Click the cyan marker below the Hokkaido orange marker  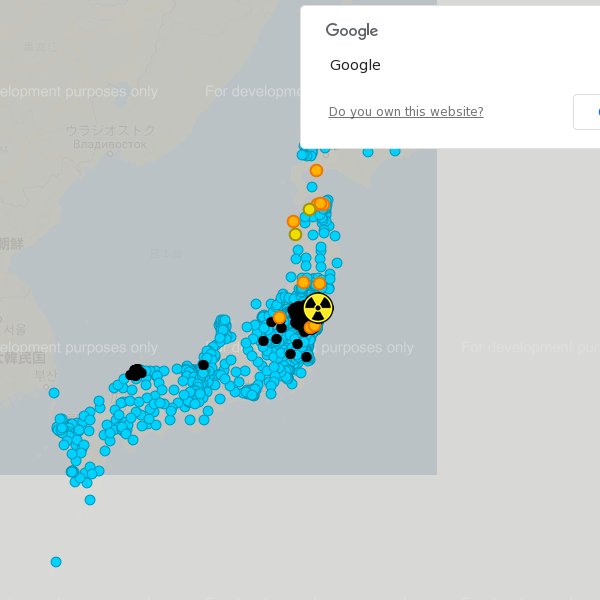point(312,187)
